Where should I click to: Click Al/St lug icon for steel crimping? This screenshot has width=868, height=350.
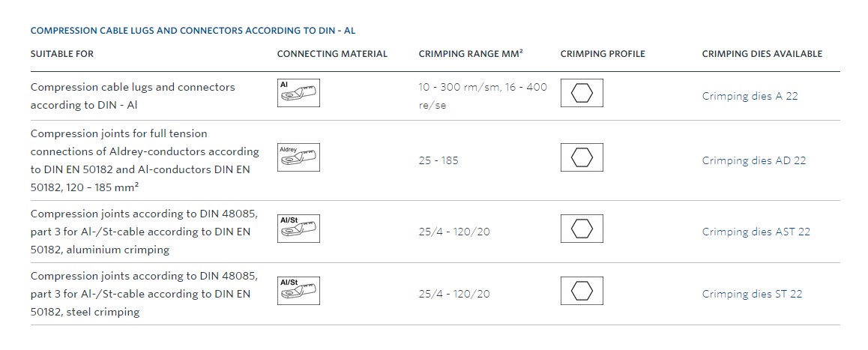(x=298, y=291)
